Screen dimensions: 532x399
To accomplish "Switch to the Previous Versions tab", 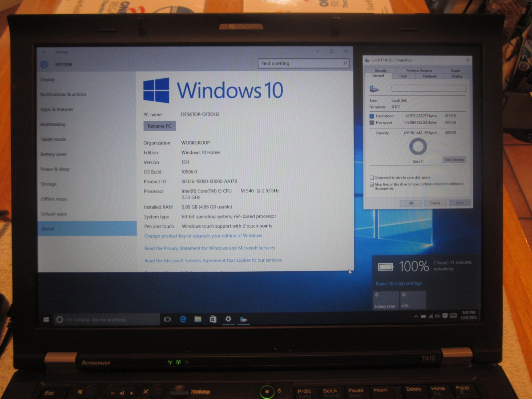I will pyautogui.click(x=419, y=70).
